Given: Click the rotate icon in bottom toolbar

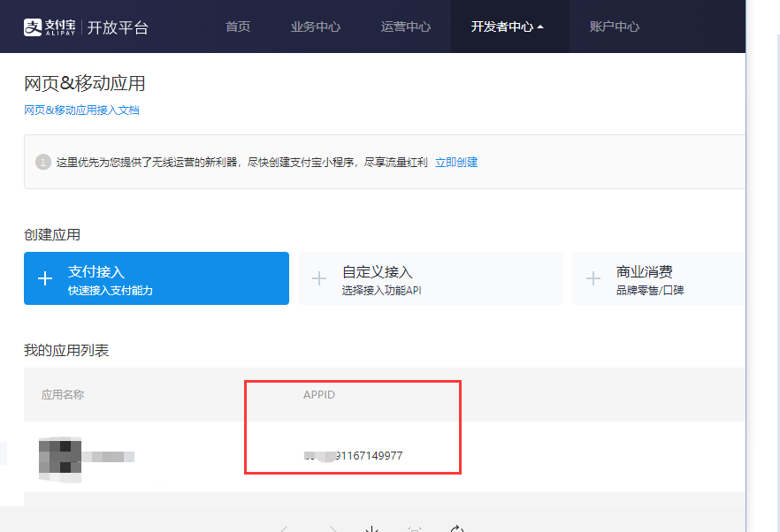Looking at the screenshot, I should click(x=457, y=528).
